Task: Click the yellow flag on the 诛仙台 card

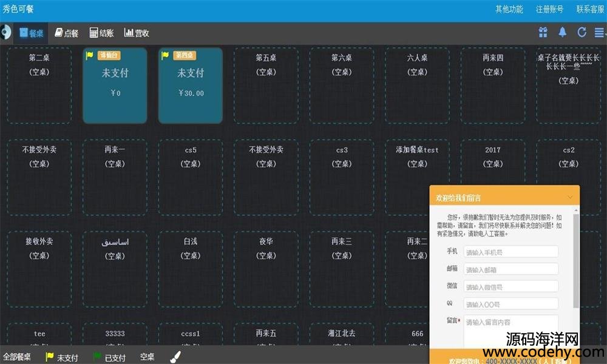Action: 90,55
